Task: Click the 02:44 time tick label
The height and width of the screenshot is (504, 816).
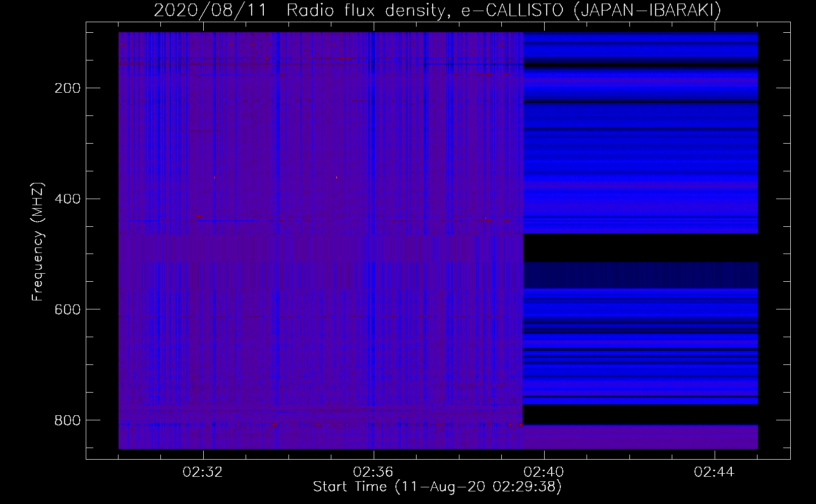Action: [x=715, y=472]
